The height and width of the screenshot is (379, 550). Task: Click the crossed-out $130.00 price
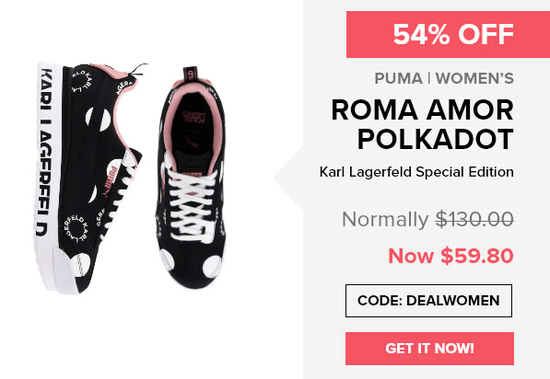point(475,220)
